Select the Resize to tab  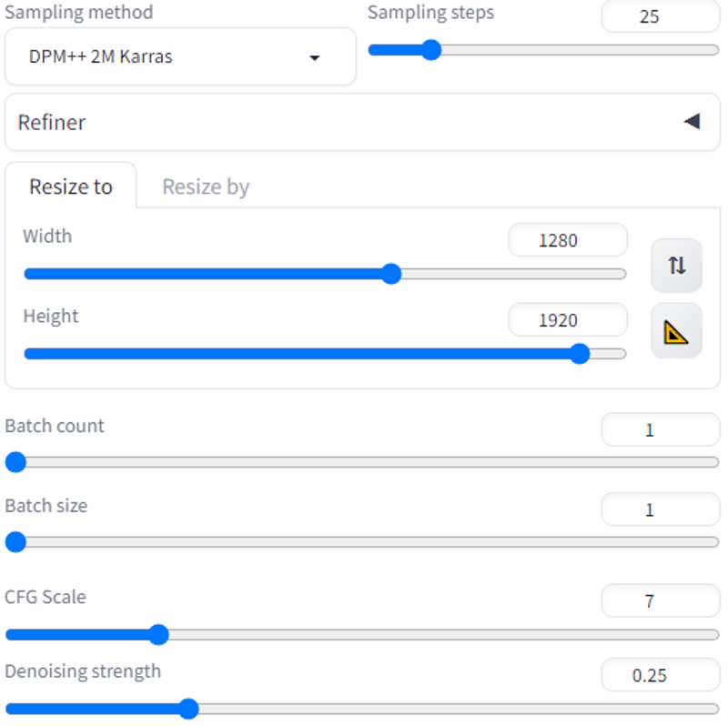click(71, 187)
